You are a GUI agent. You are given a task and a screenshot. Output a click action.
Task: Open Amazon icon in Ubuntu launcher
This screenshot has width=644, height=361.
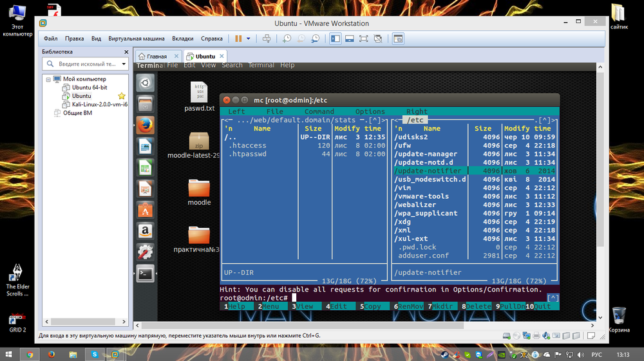(146, 230)
